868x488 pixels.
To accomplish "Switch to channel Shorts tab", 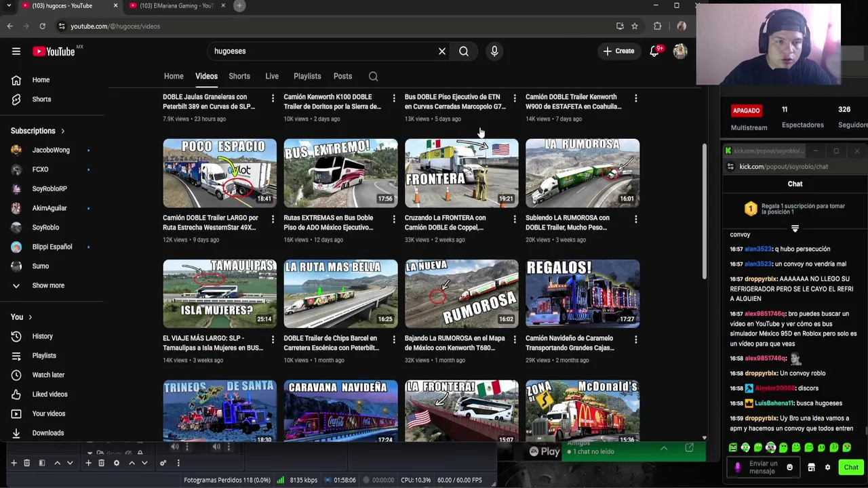I will (x=239, y=76).
